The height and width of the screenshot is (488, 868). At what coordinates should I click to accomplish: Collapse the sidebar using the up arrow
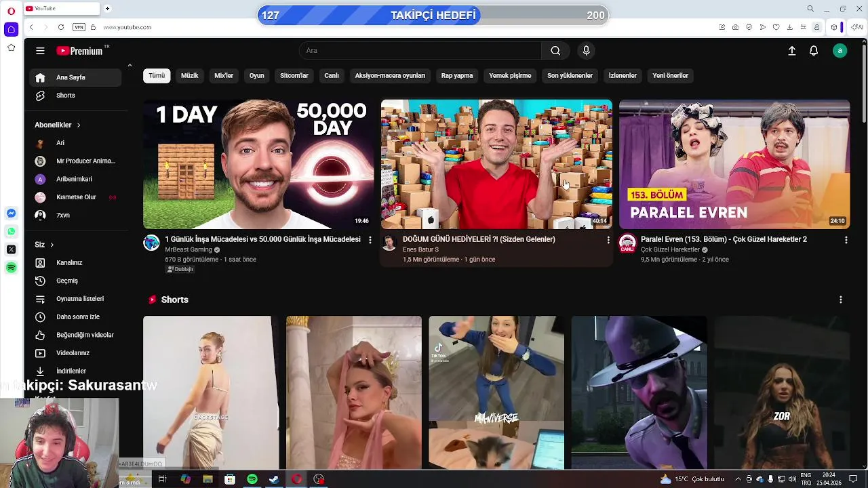pyautogui.click(x=130, y=66)
